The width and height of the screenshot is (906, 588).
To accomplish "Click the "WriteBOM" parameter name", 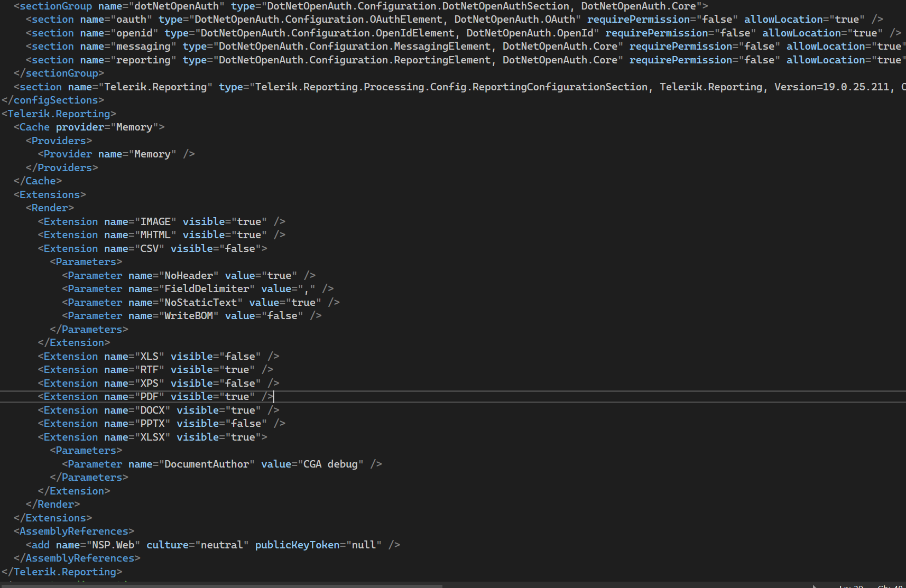I will pos(189,315).
